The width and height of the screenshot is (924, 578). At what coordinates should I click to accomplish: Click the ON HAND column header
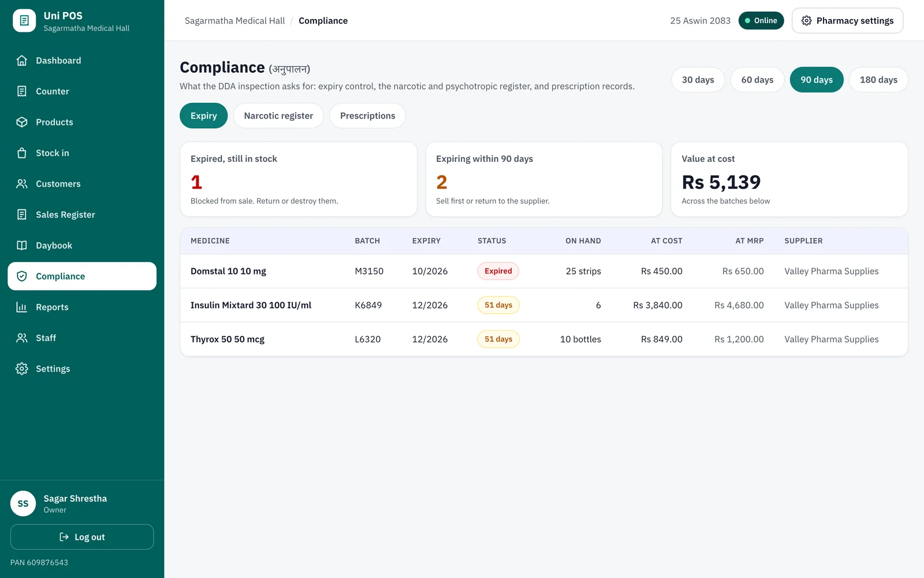(x=583, y=241)
